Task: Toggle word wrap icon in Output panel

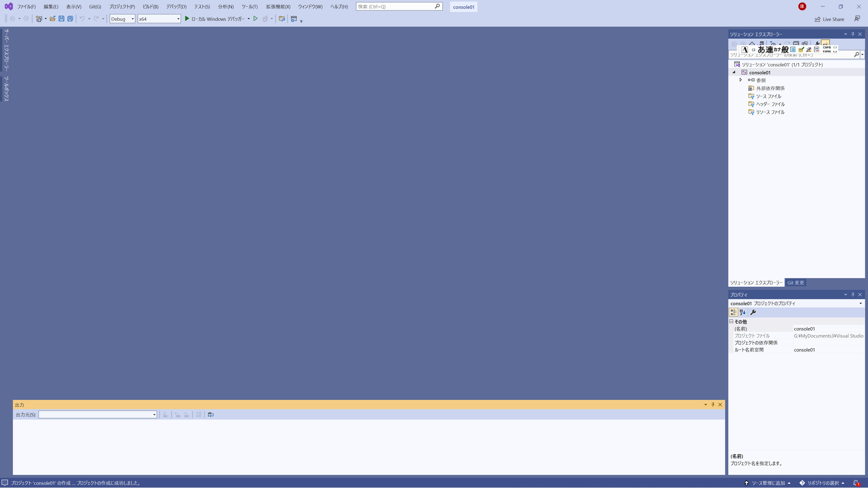Action: tap(211, 415)
